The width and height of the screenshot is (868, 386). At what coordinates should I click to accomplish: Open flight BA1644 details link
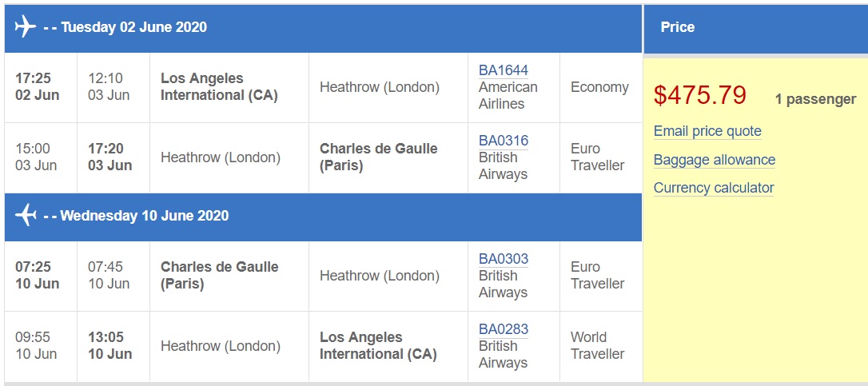503,70
